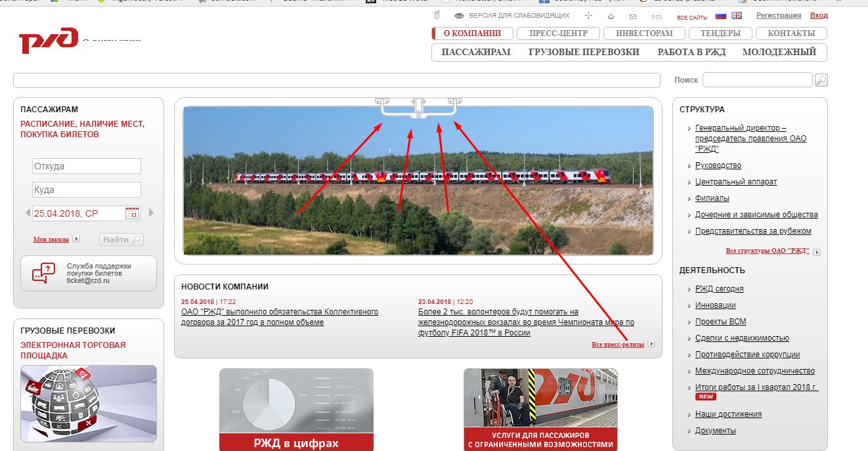This screenshot has height=451, width=868.
Task: Select МОЛОДЕЖНЫЙ menu item
Action: pos(779,53)
